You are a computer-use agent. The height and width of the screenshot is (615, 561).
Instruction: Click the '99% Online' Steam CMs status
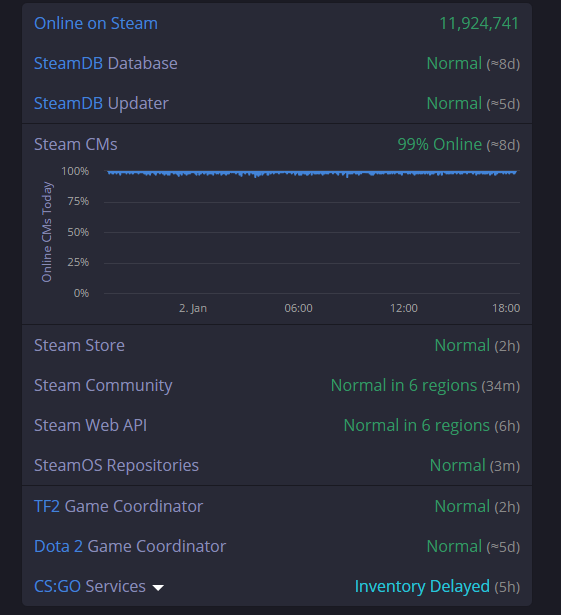point(440,144)
